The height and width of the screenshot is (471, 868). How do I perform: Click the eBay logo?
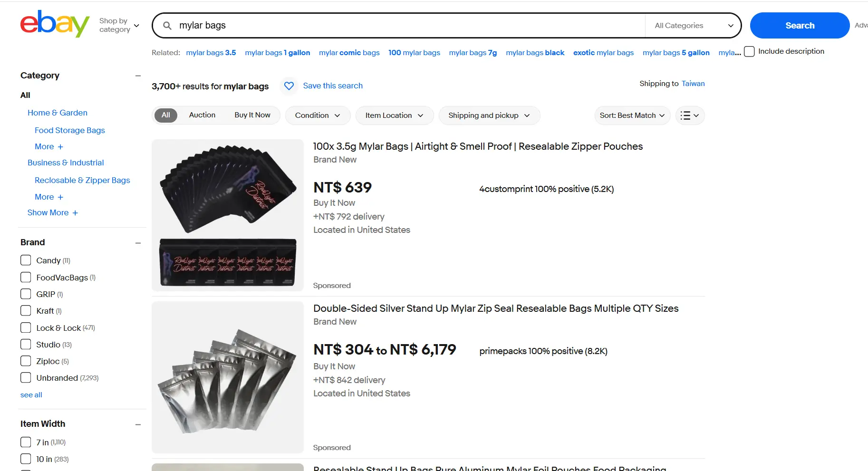54,24
